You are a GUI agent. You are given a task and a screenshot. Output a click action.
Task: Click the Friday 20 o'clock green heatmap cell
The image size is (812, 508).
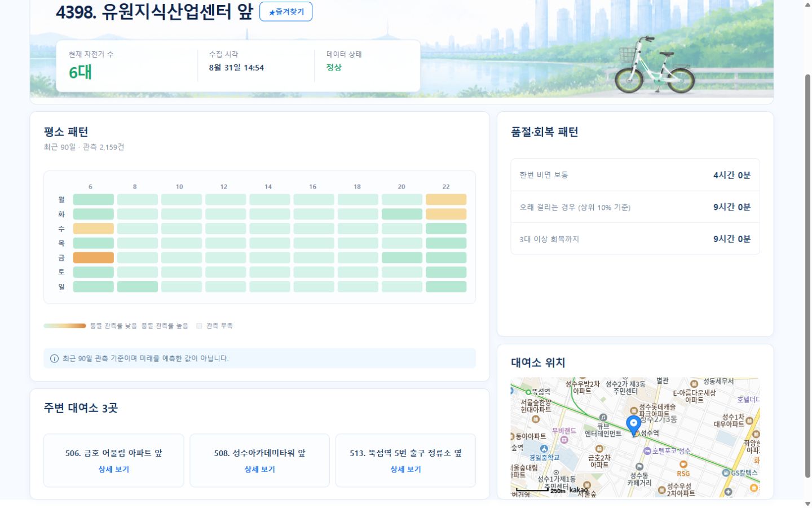402,257
